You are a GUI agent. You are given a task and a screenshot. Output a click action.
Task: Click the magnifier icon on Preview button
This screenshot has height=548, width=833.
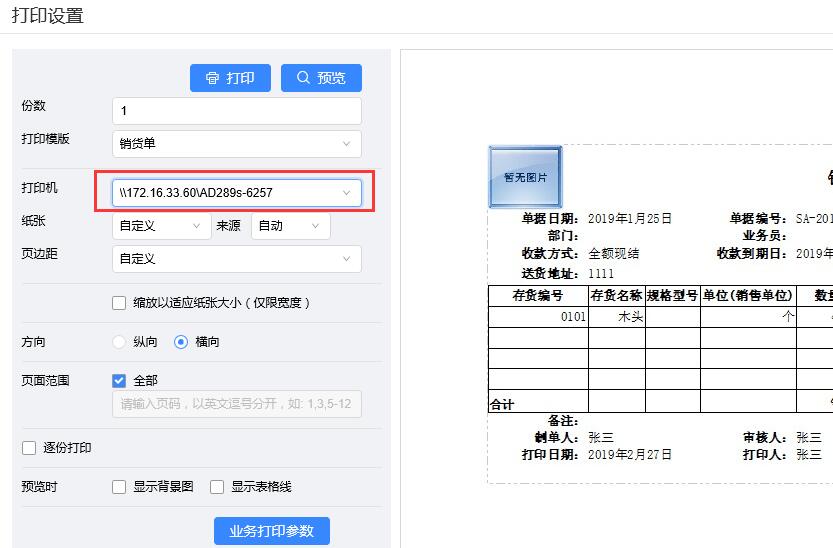[x=303, y=78]
